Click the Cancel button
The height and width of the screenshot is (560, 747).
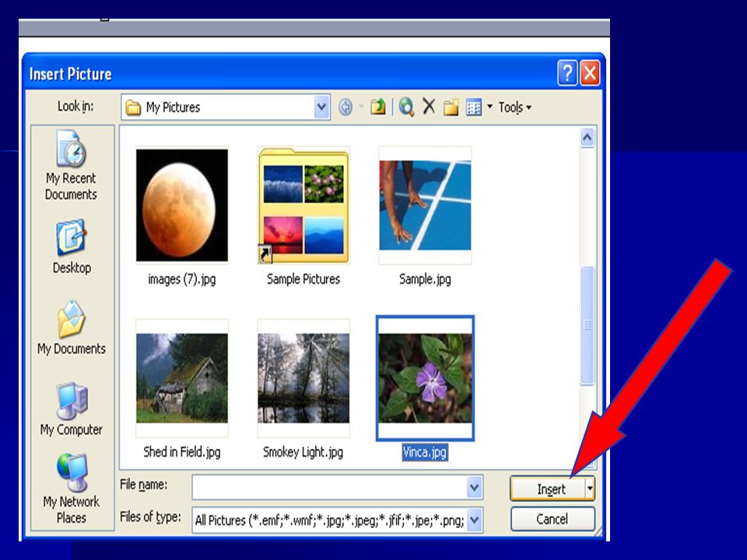pos(552,519)
